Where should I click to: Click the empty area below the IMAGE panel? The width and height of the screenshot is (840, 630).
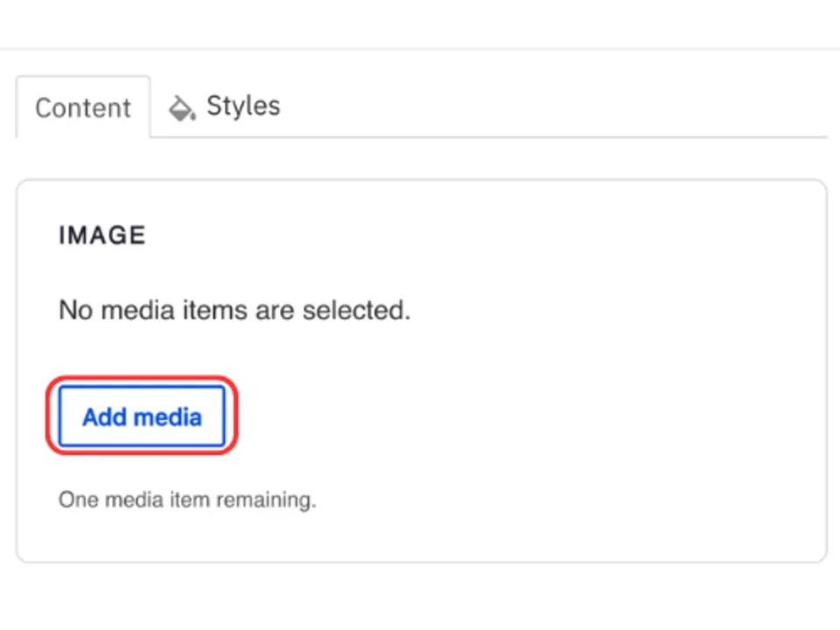coord(420,599)
